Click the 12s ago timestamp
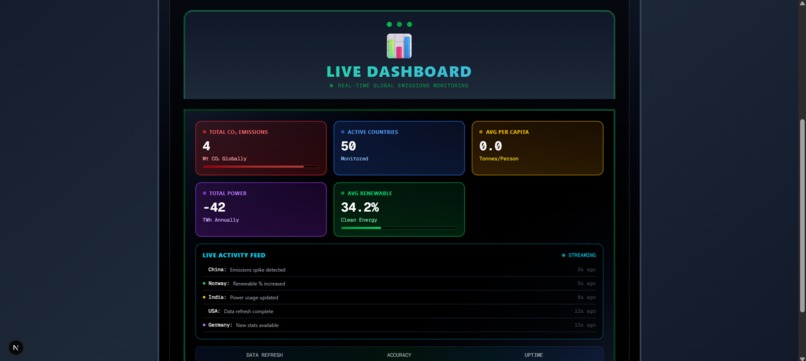Viewport: 806px width, 361px height. [x=585, y=311]
